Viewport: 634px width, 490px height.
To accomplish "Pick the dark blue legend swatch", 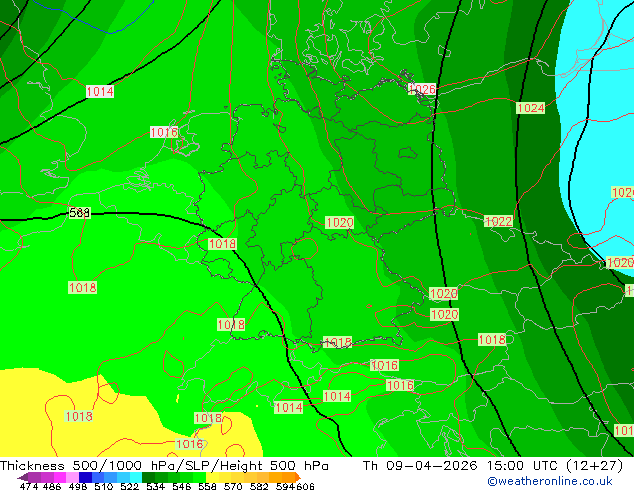I will pos(85,477).
